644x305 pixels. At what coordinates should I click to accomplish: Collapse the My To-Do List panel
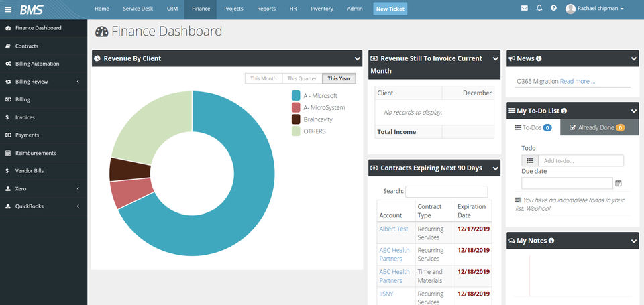tap(634, 111)
